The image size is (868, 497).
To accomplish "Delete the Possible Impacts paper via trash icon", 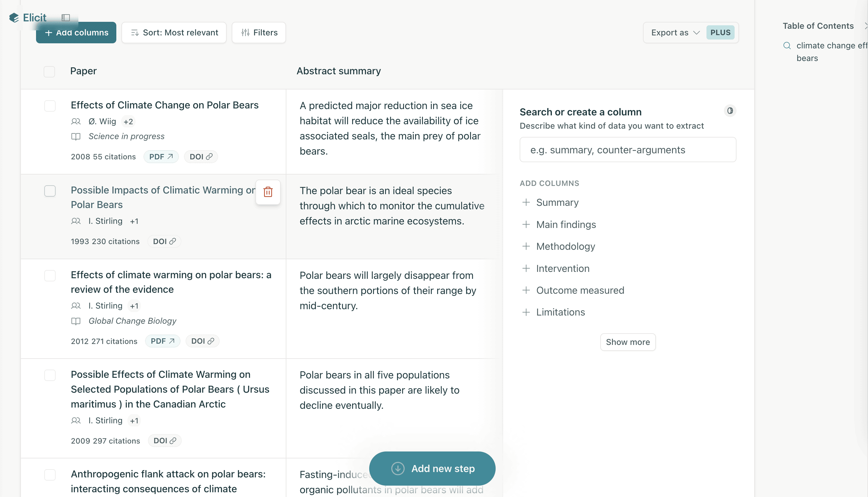I will coord(268,192).
